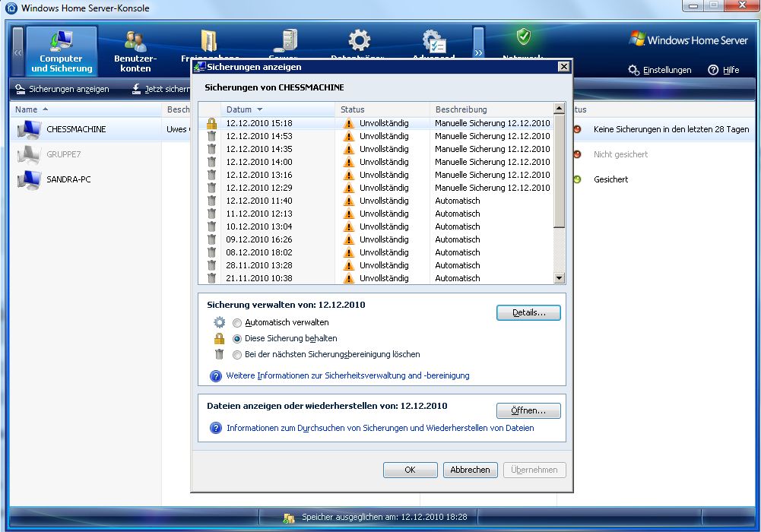
Task: Click lock icon beside Diese Sicherung behalten
Action: tap(220, 338)
